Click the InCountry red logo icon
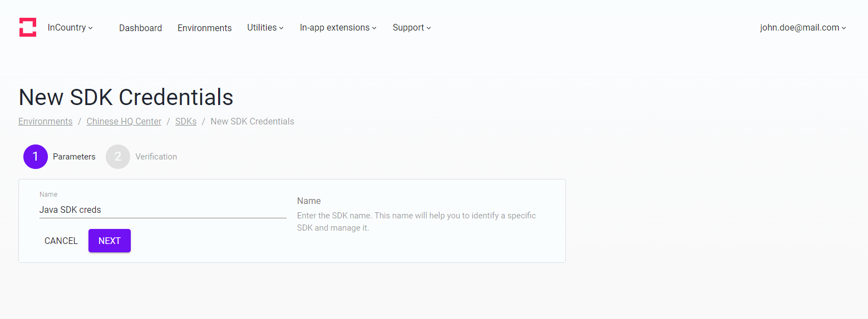Image resolution: width=868 pixels, height=319 pixels. (28, 27)
